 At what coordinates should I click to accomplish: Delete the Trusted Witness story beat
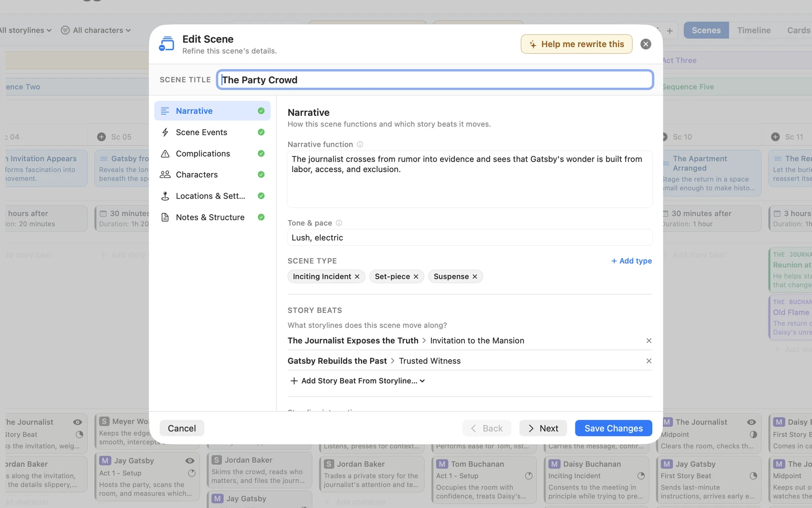pyautogui.click(x=649, y=361)
